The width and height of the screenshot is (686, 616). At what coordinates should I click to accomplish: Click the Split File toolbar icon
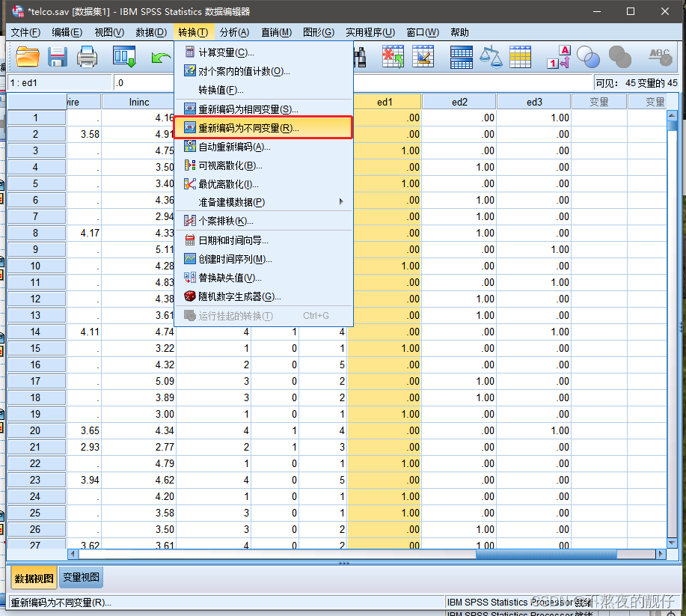(461, 58)
